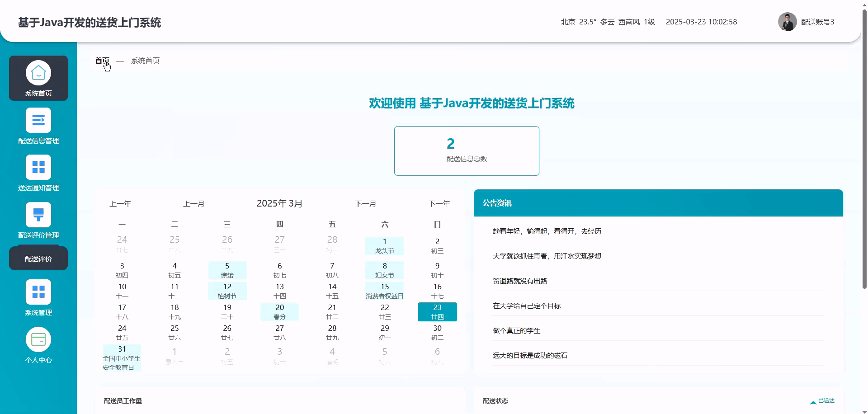The height and width of the screenshot is (414, 868).
Task: Select March 22 廿三 on calendar
Action: [385, 312]
